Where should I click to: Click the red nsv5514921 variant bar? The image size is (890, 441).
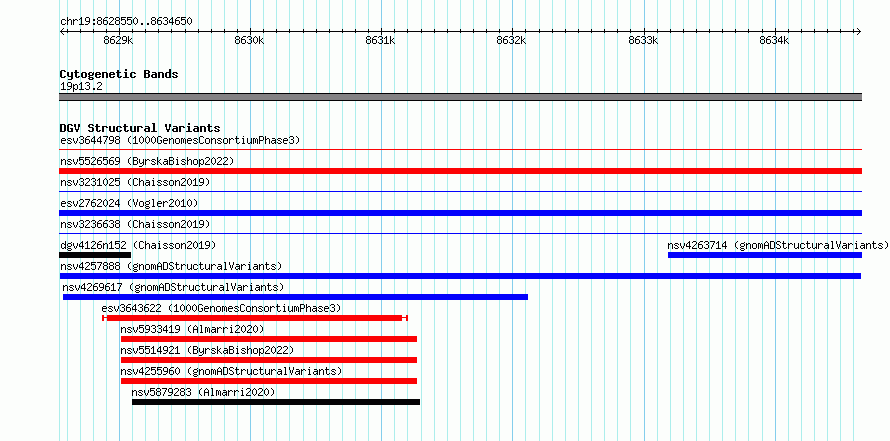tap(269, 360)
